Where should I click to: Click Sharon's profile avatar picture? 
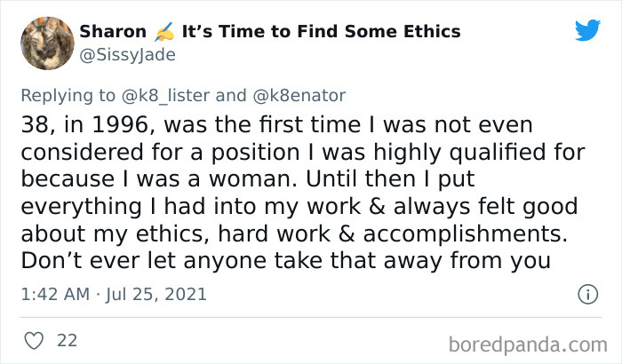pos(46,42)
